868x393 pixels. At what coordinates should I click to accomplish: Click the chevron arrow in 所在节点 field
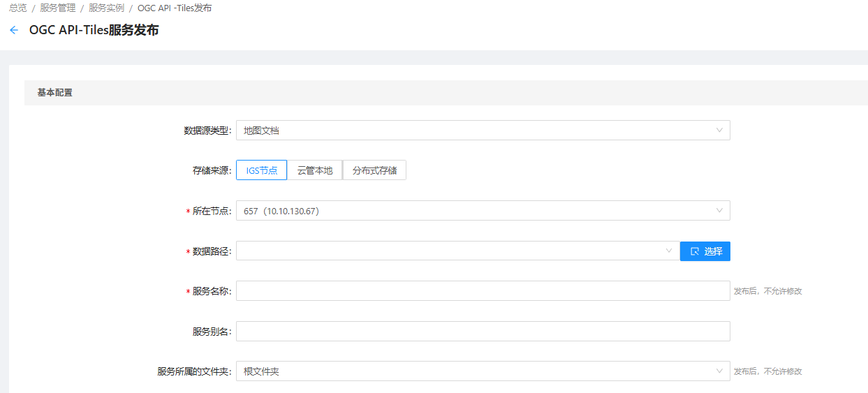pos(719,211)
